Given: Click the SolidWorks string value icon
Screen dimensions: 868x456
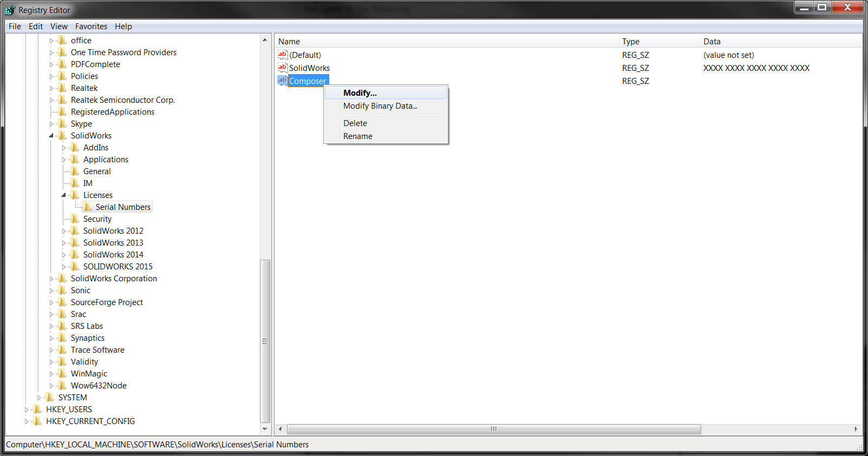Looking at the screenshot, I should pos(282,68).
